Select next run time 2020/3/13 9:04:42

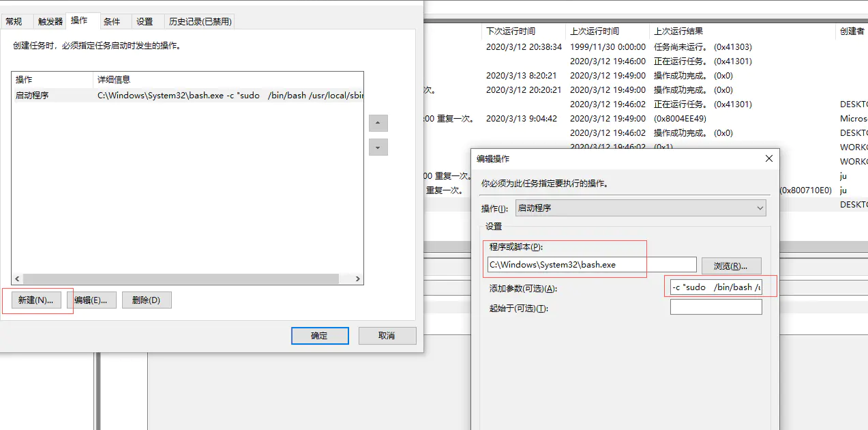(x=522, y=119)
